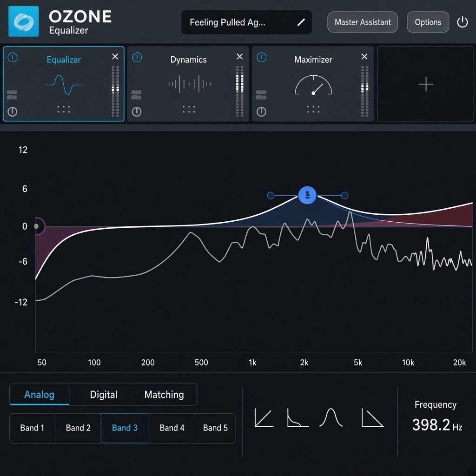Click the Maximizer gauge icon
This screenshot has height=476, width=476.
click(x=313, y=85)
